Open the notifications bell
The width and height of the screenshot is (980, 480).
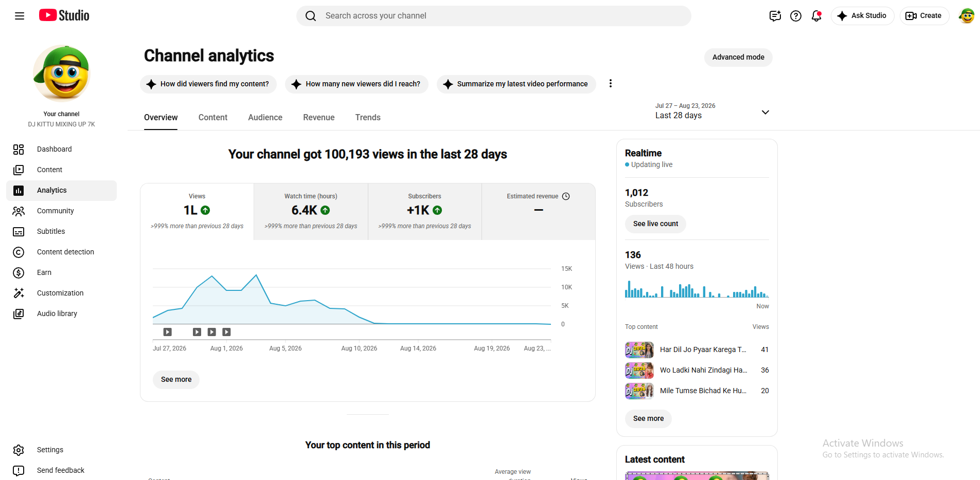coord(816,16)
